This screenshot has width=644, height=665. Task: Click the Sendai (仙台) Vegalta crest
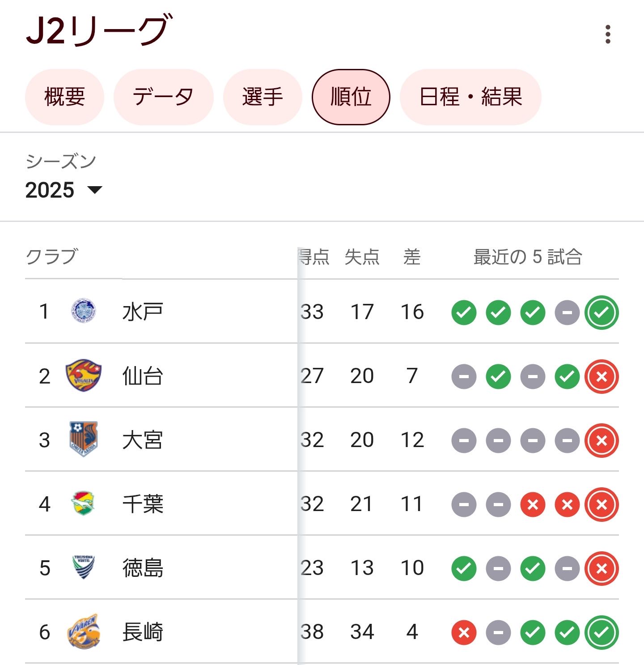click(84, 375)
